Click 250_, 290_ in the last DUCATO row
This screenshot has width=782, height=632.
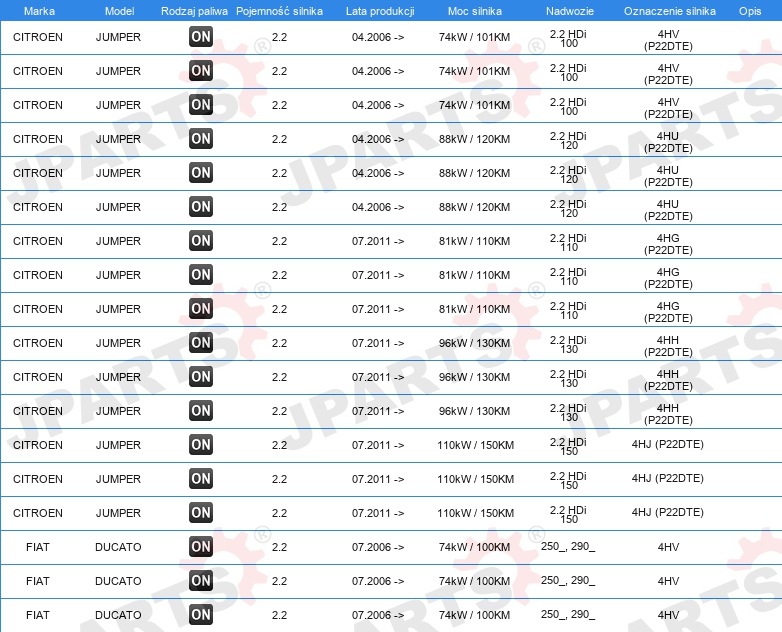[x=568, y=614]
